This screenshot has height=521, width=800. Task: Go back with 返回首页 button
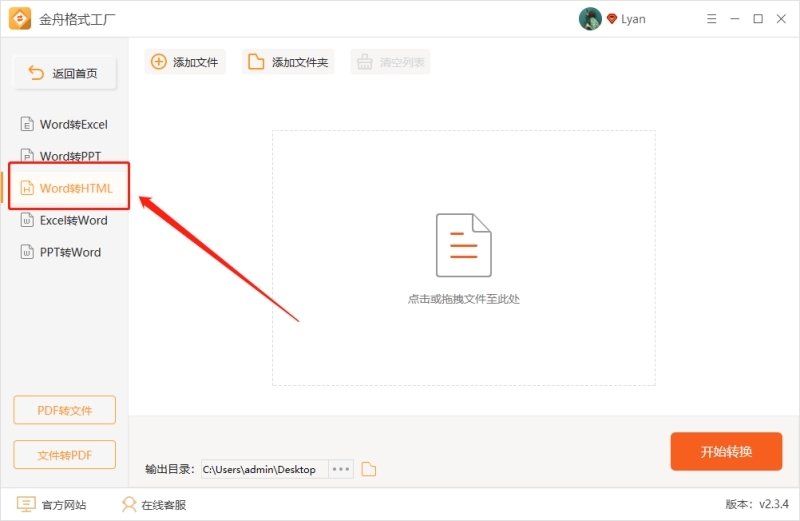coord(65,73)
